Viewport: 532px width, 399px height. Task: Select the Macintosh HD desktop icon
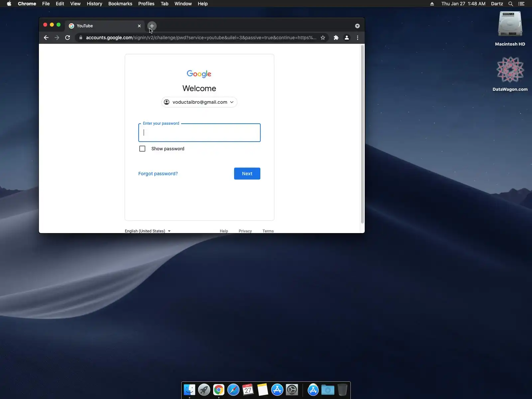[x=510, y=29]
